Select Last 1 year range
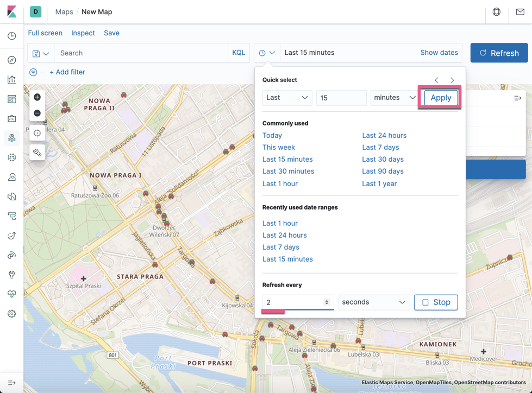 379,183
